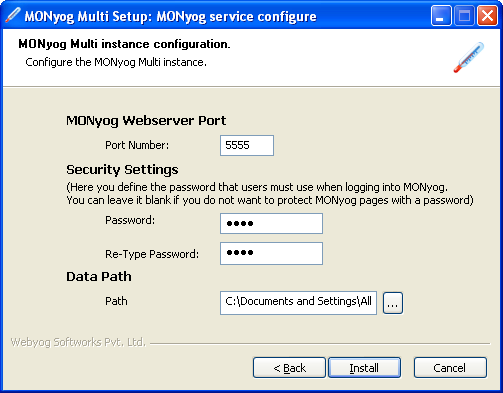Click the password description paragraph text

coord(270,194)
